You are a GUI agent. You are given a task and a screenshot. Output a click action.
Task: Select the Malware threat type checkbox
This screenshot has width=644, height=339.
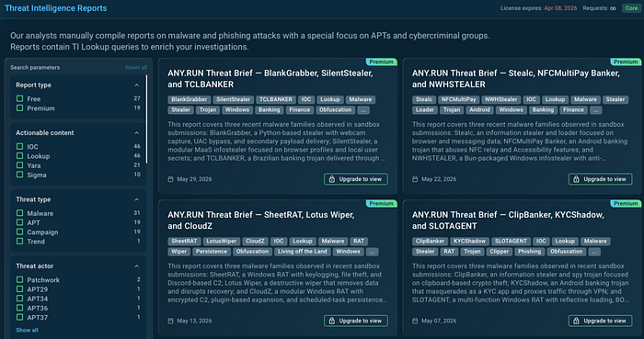coord(19,213)
